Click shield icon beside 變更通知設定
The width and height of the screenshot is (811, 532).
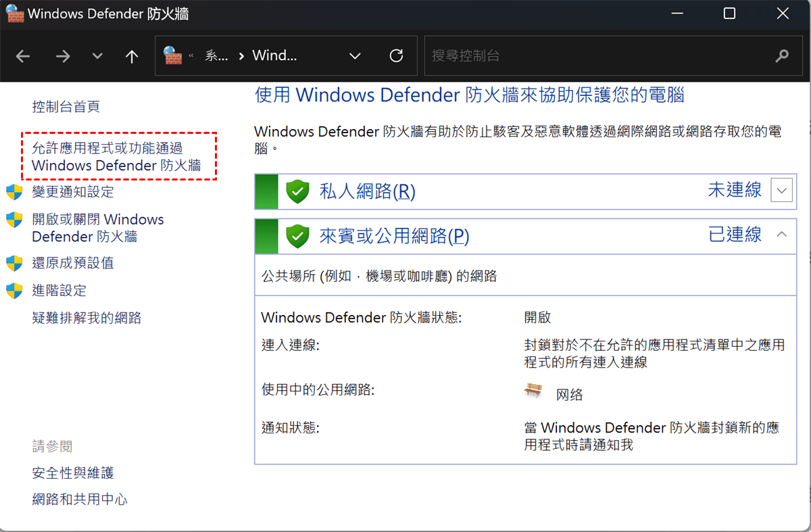pyautogui.click(x=14, y=192)
